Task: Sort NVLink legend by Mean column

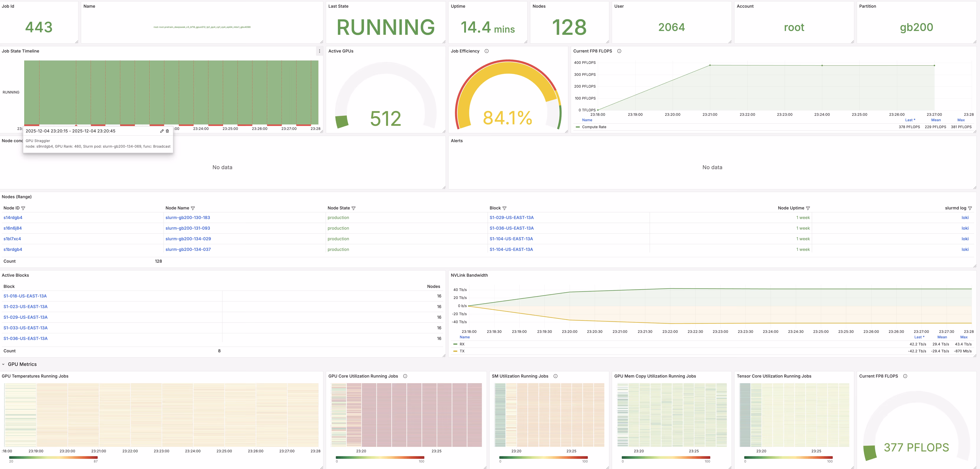Action: 942,337
